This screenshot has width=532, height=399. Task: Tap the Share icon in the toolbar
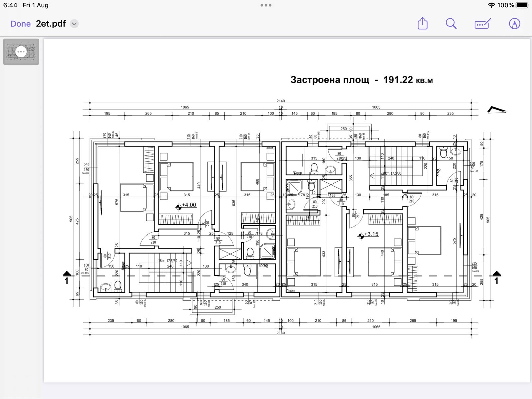(x=422, y=24)
